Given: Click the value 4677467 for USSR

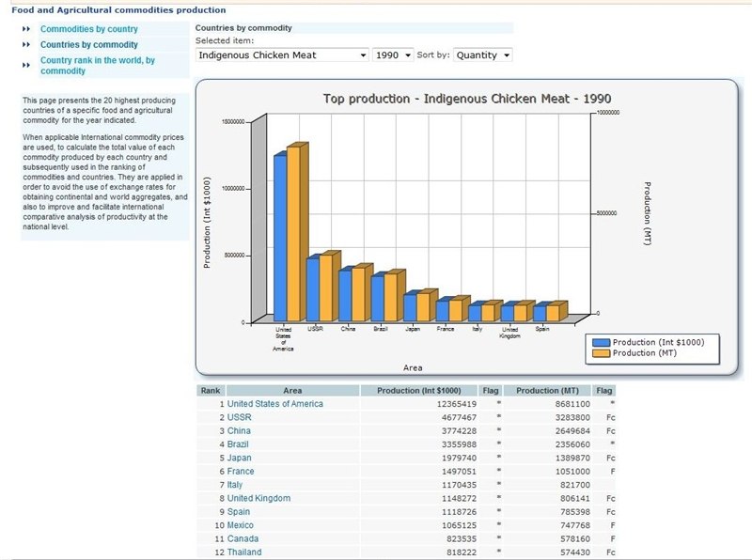Looking at the screenshot, I should click(x=459, y=417).
